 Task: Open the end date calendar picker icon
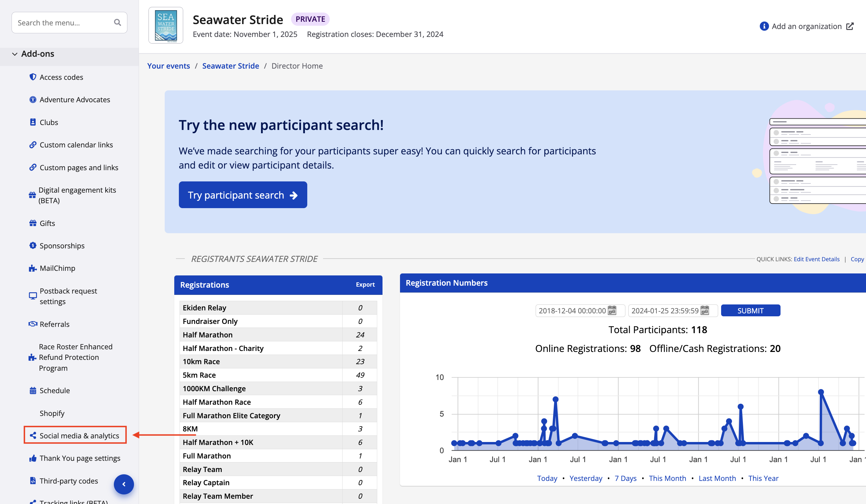click(x=705, y=311)
